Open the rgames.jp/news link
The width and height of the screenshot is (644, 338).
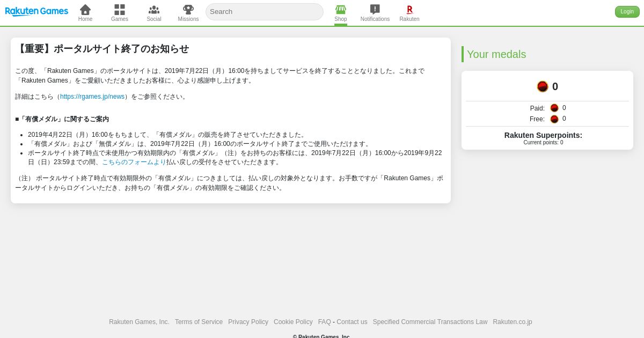point(92,97)
